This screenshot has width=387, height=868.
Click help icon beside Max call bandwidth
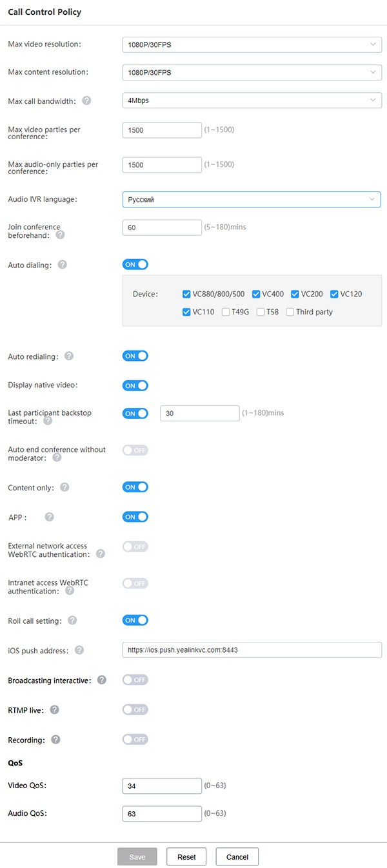[x=86, y=101]
